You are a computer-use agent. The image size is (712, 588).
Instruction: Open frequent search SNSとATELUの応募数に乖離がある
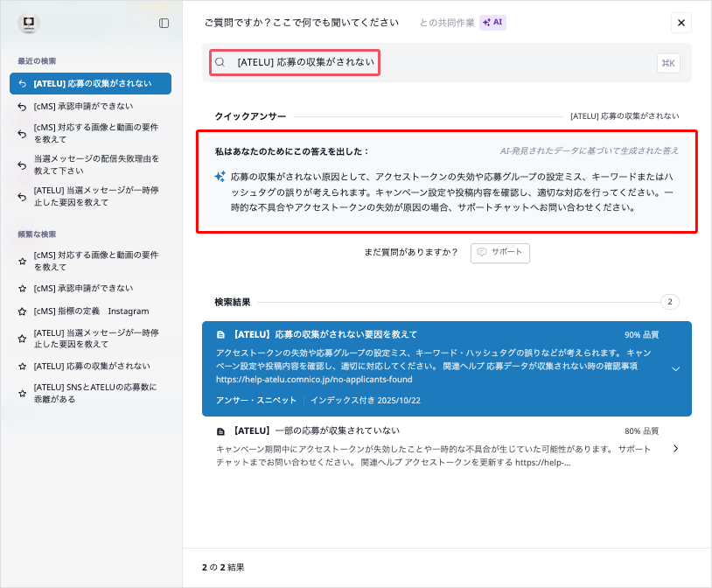point(94,393)
